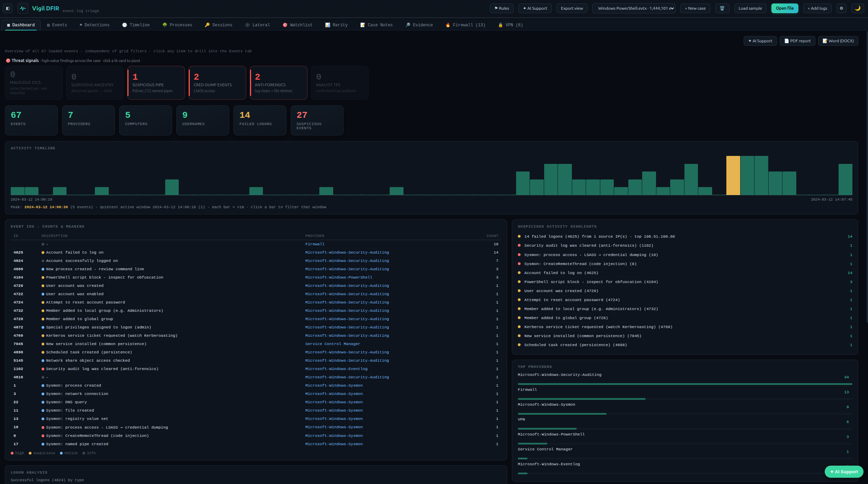Click 'Kerberos service ticket requested' highlight
The height and width of the screenshot is (484, 868).
tap(685, 327)
